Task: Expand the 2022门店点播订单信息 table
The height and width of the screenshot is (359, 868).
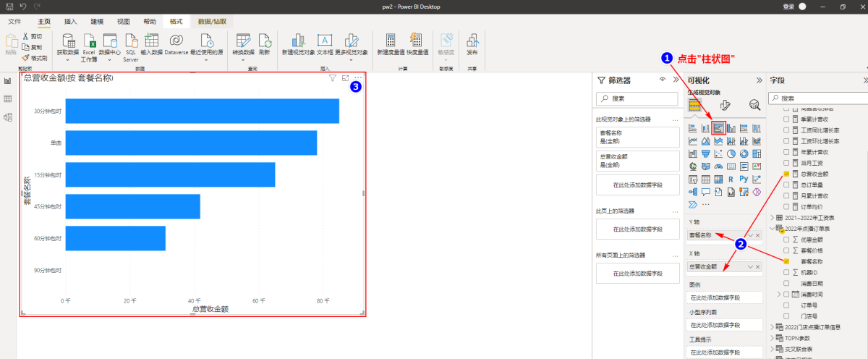Action: tap(773, 326)
